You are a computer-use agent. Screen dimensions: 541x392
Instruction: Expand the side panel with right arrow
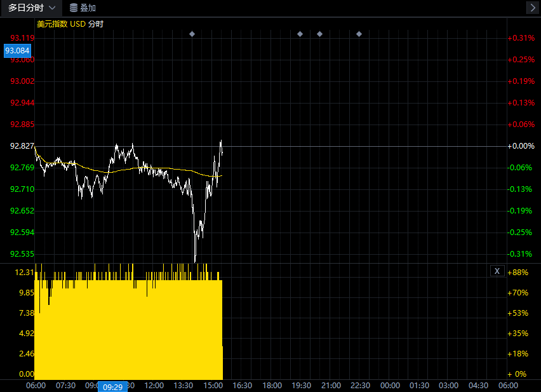pos(532,8)
